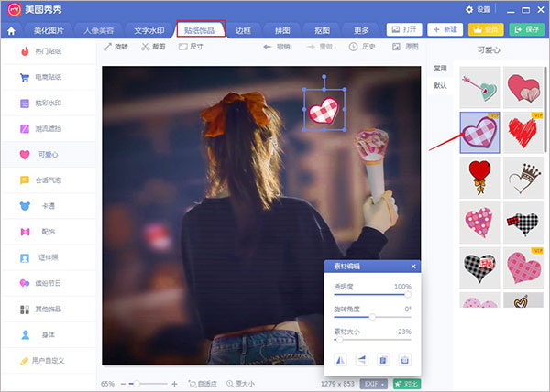
Task: Open the 历史 history clock icon
Action: click(353, 47)
